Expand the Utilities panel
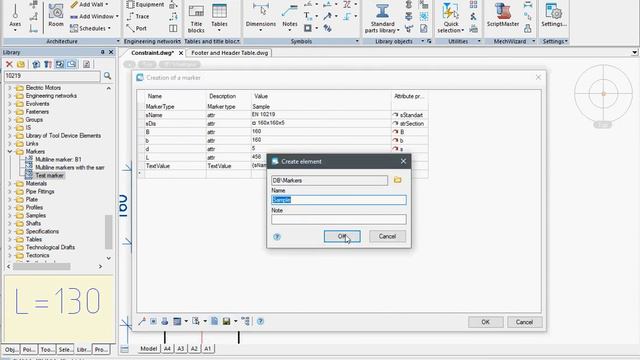The image size is (640, 360). click(479, 41)
